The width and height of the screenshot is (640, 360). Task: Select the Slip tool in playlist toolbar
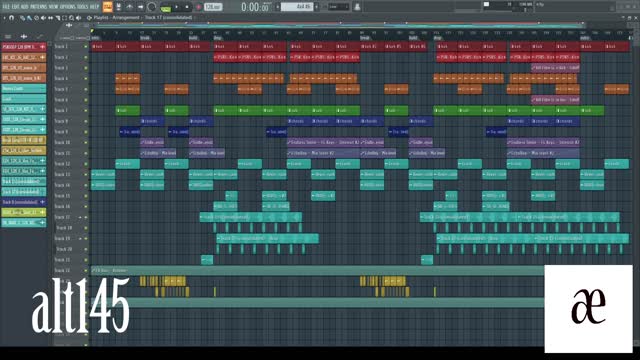(x=50, y=18)
